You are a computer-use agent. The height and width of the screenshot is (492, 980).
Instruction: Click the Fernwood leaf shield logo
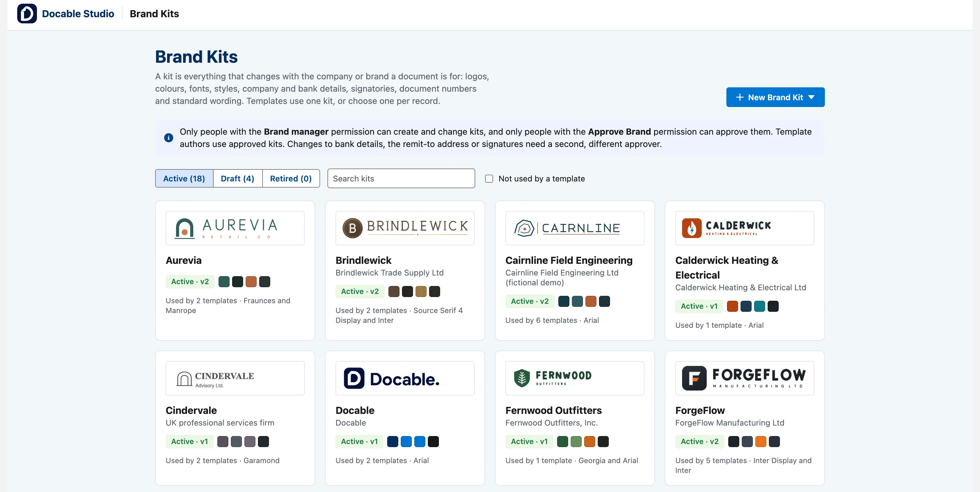coord(522,378)
